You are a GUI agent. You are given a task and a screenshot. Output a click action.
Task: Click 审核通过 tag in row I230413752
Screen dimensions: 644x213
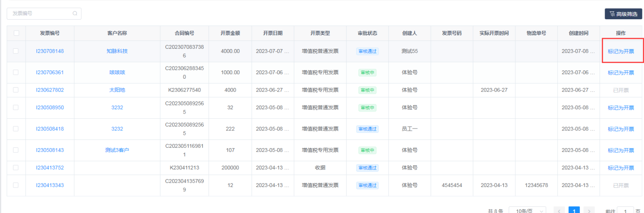(367, 168)
